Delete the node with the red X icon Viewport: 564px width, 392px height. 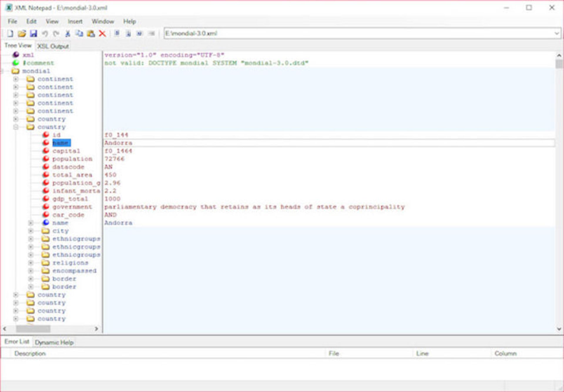point(102,33)
